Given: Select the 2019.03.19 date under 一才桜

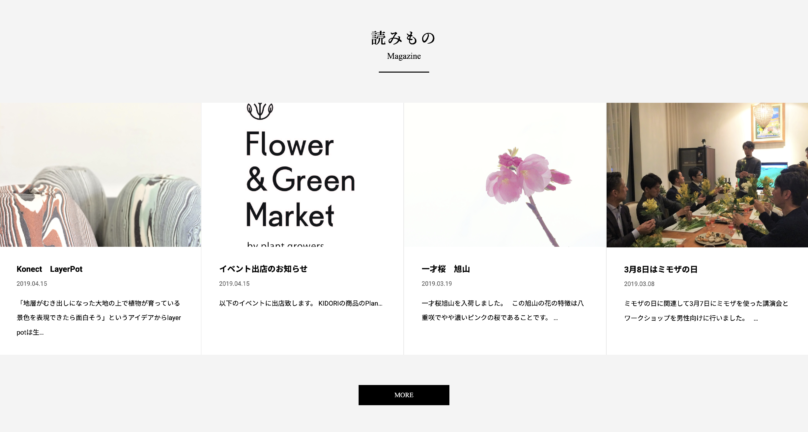Looking at the screenshot, I should [436, 284].
